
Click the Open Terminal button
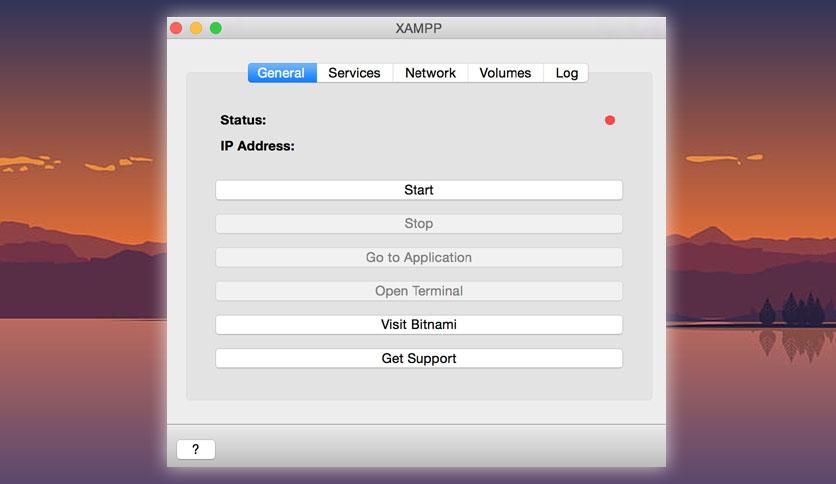(x=419, y=291)
